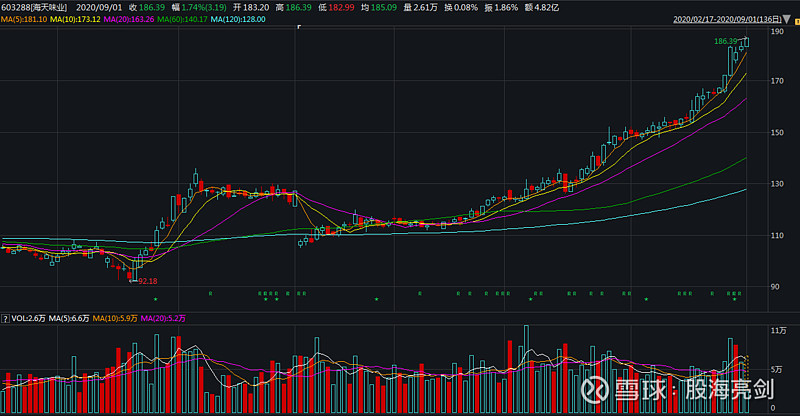
Task: Open the help icon beside VOL:2.6万
Action: 5,319
